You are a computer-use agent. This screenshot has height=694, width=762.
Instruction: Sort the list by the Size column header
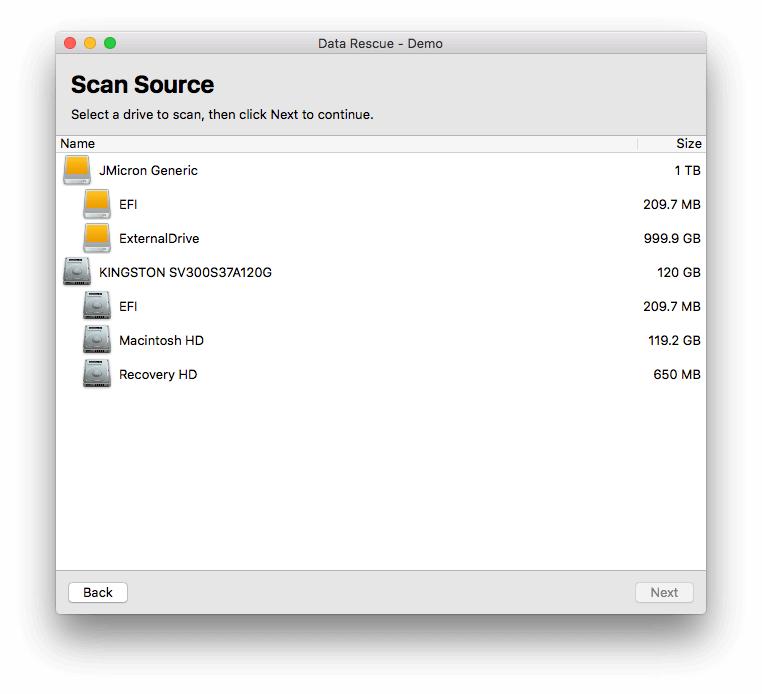[x=672, y=144]
